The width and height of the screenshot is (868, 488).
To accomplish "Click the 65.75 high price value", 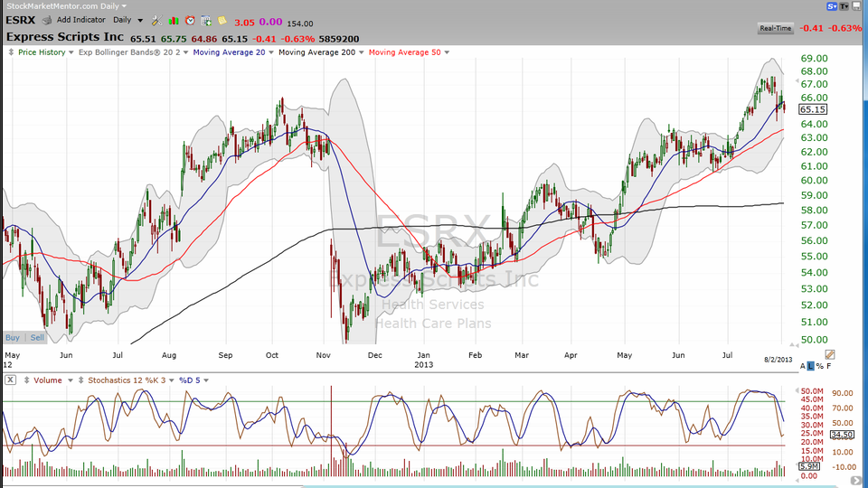I will point(174,39).
